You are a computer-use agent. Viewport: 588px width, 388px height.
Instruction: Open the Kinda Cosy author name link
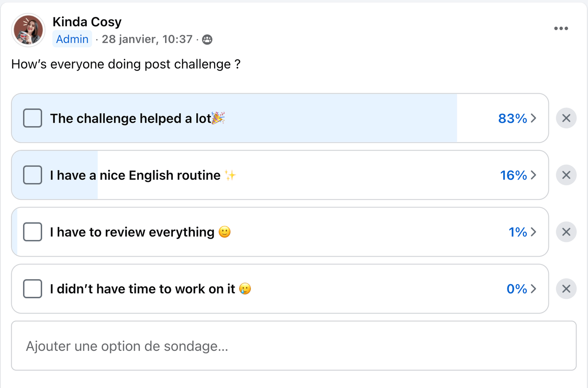coord(87,22)
